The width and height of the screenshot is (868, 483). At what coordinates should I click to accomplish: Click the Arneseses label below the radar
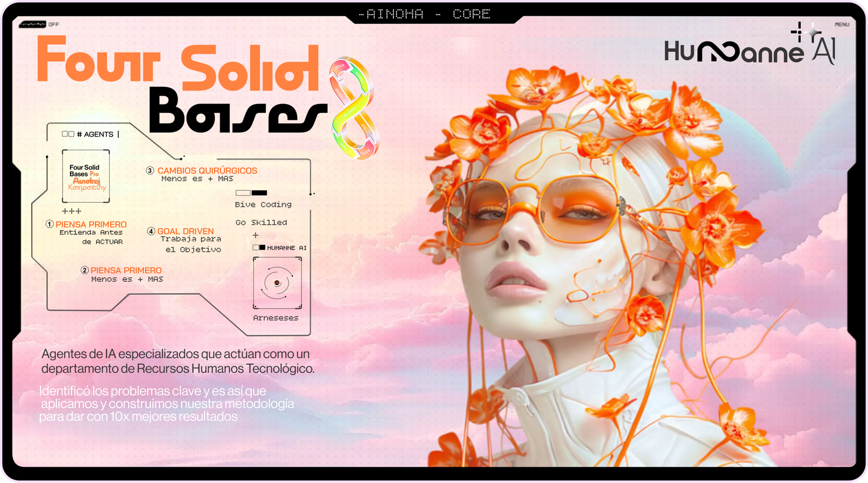click(x=276, y=318)
